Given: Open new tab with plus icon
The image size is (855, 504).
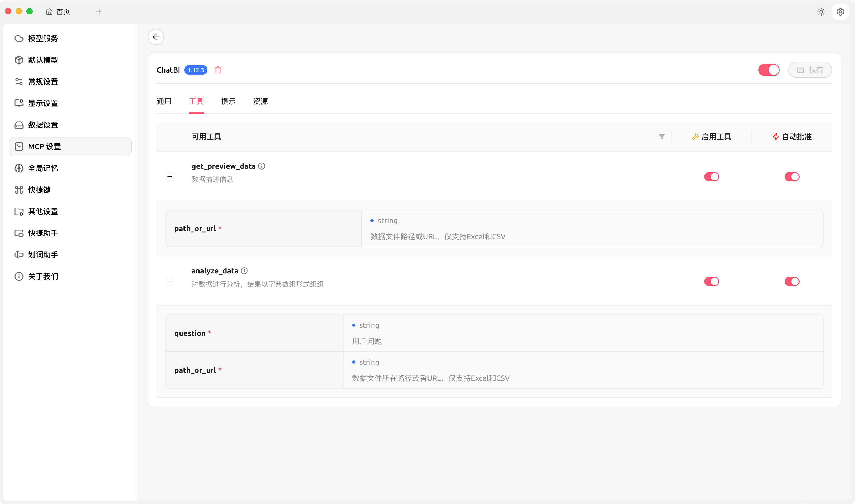Looking at the screenshot, I should click(x=99, y=12).
